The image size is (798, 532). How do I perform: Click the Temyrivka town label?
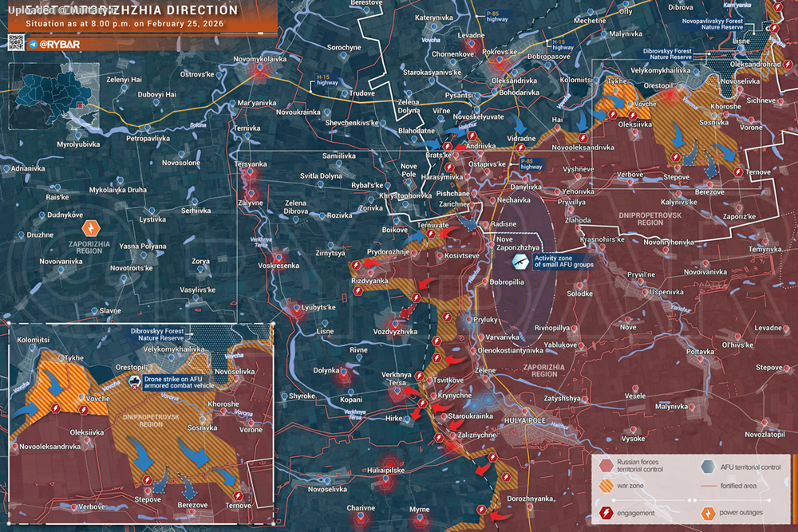click(x=765, y=249)
